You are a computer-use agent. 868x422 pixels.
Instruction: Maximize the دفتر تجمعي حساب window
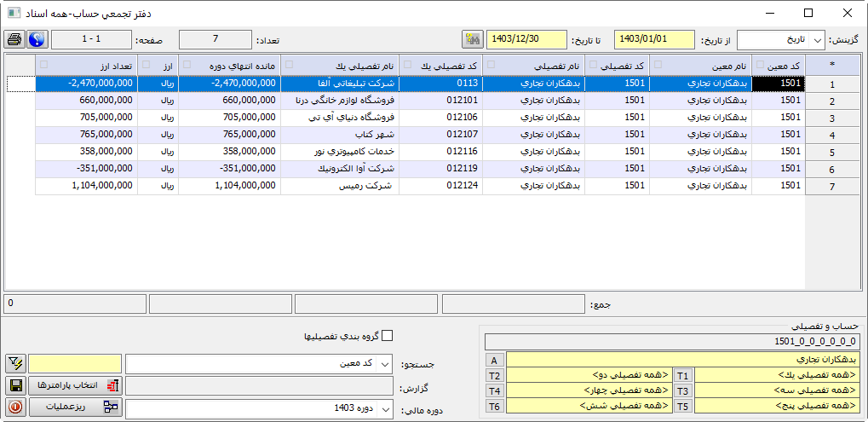click(808, 13)
